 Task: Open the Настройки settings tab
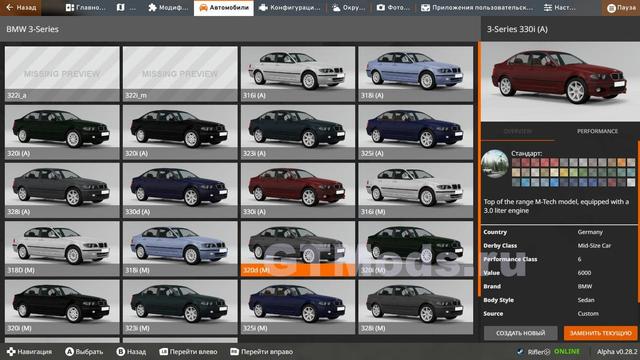(x=560, y=8)
